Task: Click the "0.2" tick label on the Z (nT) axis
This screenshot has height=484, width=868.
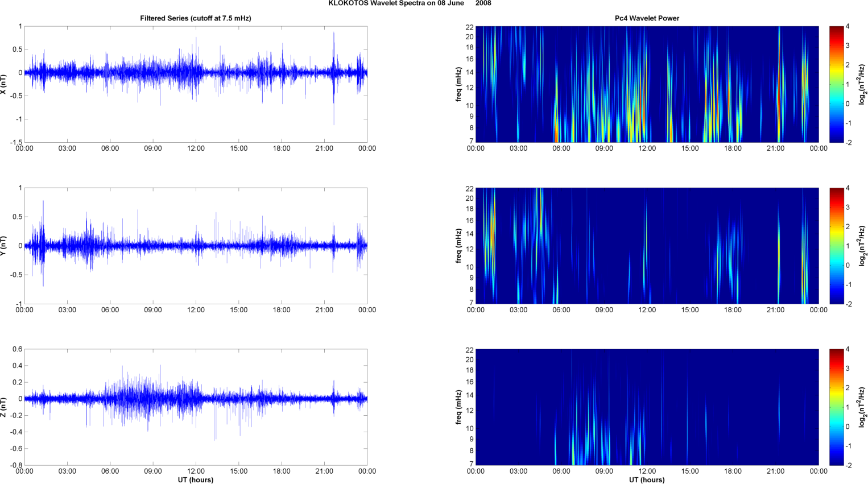Action: coord(18,382)
